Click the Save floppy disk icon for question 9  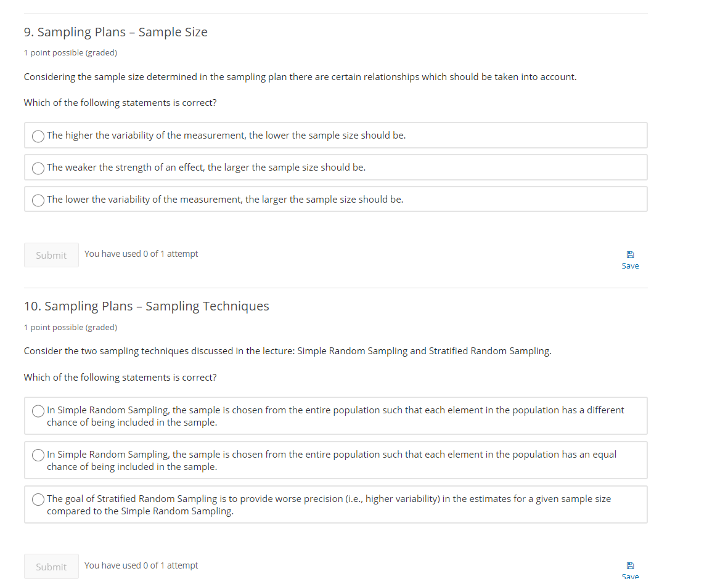(630, 254)
